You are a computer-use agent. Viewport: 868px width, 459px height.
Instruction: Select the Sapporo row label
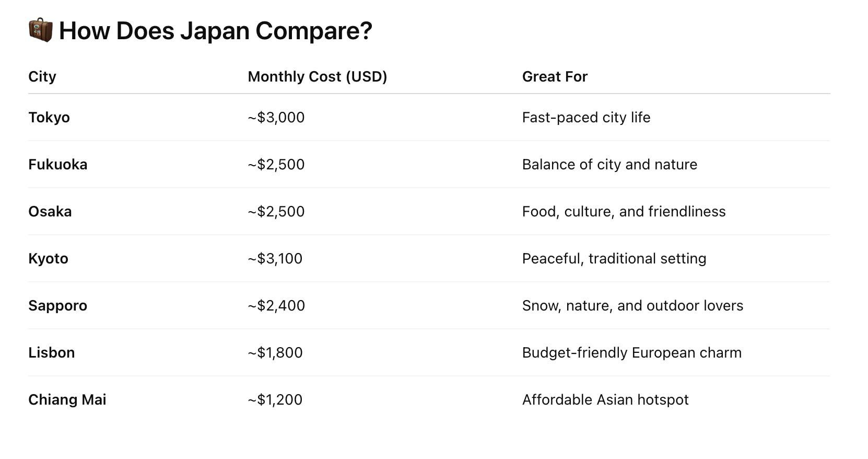(57, 306)
